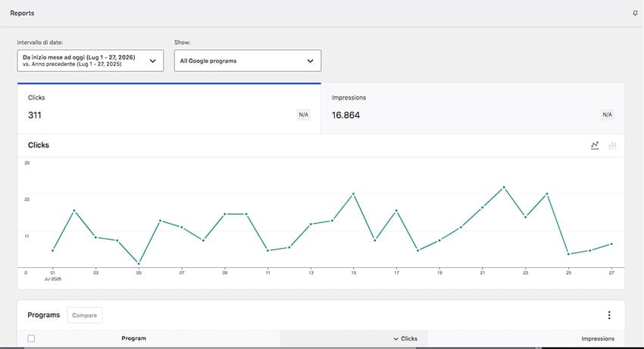Switch to bar chart view icon

pos(612,145)
